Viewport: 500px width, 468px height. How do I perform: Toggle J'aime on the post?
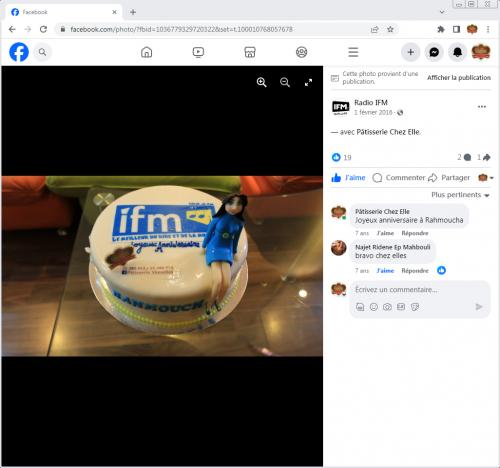coord(348,178)
